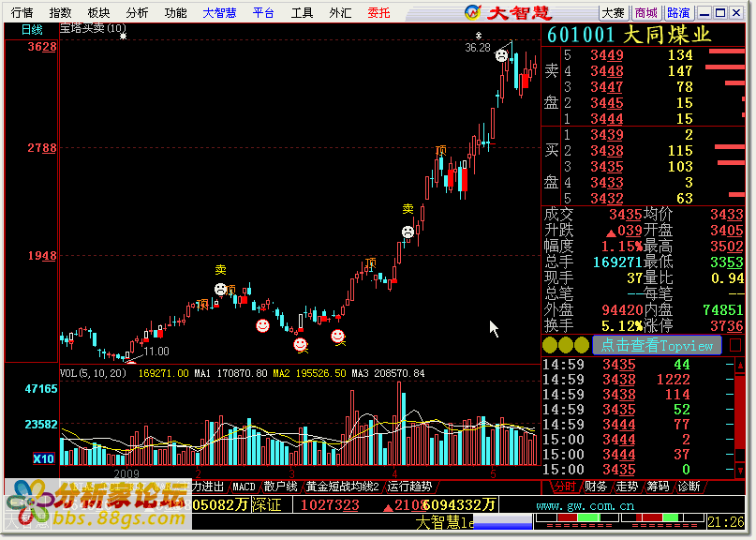
Task: Click the star marker beside 宝塔买卖 title
Action: click(x=123, y=36)
